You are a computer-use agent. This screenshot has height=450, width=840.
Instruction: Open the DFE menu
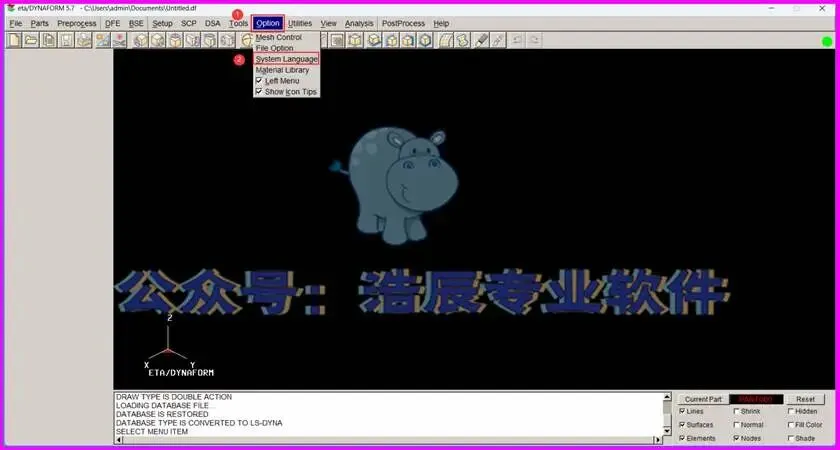tap(112, 24)
